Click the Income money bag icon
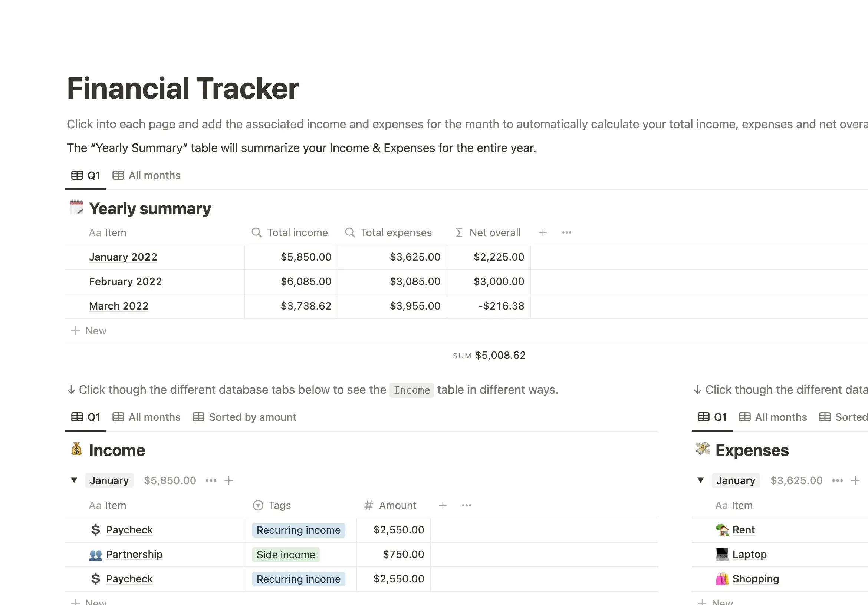The image size is (868, 605). coord(76,449)
